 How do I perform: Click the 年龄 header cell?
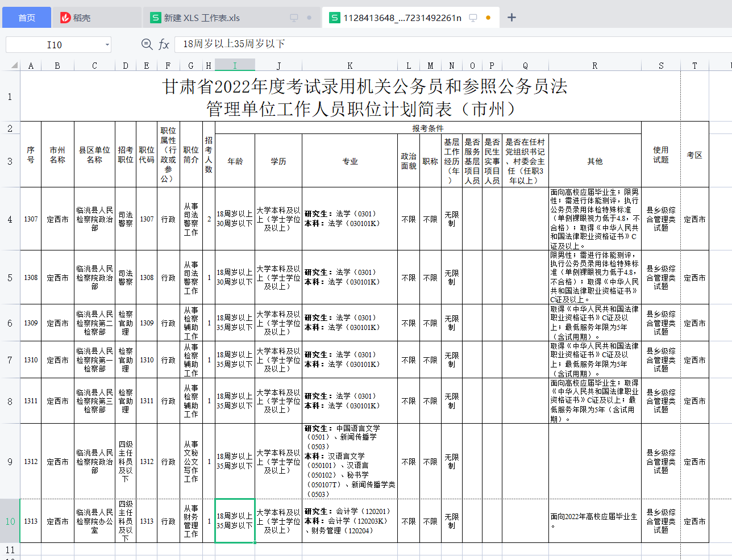pyautogui.click(x=235, y=161)
